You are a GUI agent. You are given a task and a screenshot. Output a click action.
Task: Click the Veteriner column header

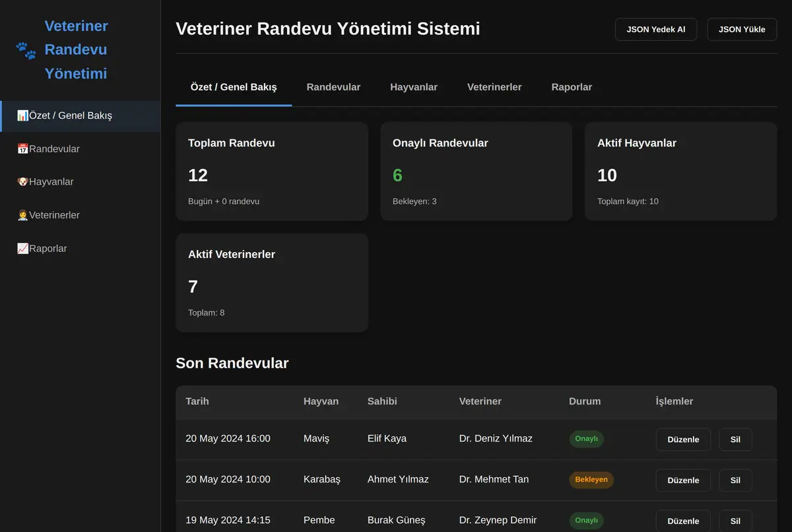coord(480,401)
